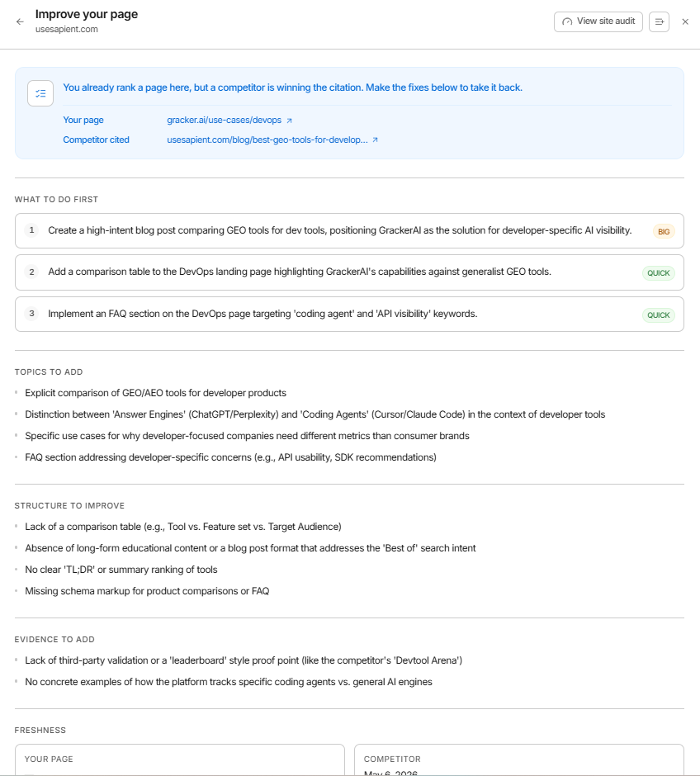Select step 1: create high-intent blog post
The height and width of the screenshot is (776, 700).
click(x=349, y=230)
